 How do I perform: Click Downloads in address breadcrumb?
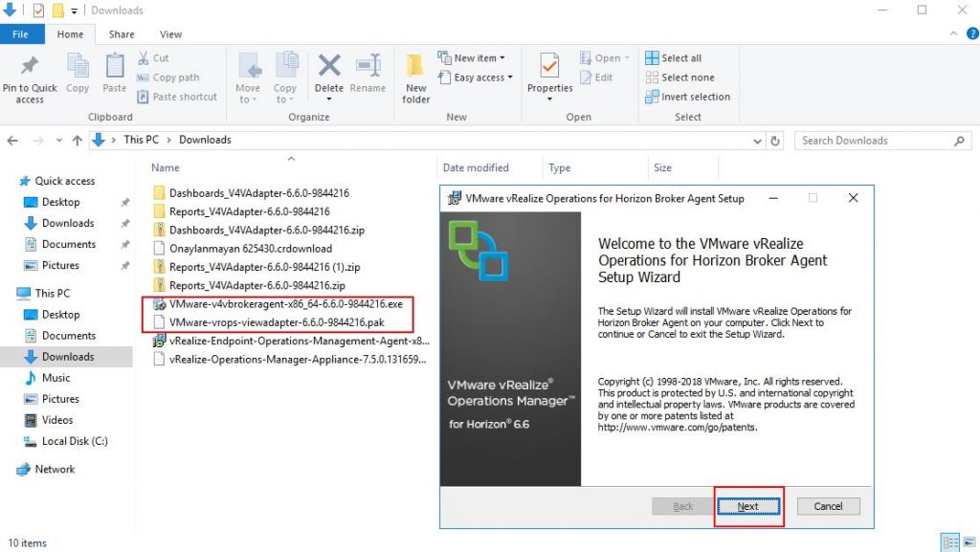tap(205, 140)
